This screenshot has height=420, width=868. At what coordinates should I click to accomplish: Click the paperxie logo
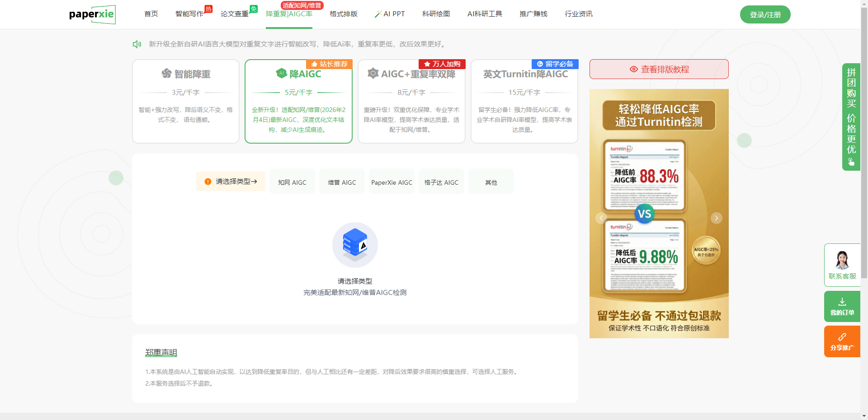(x=92, y=14)
